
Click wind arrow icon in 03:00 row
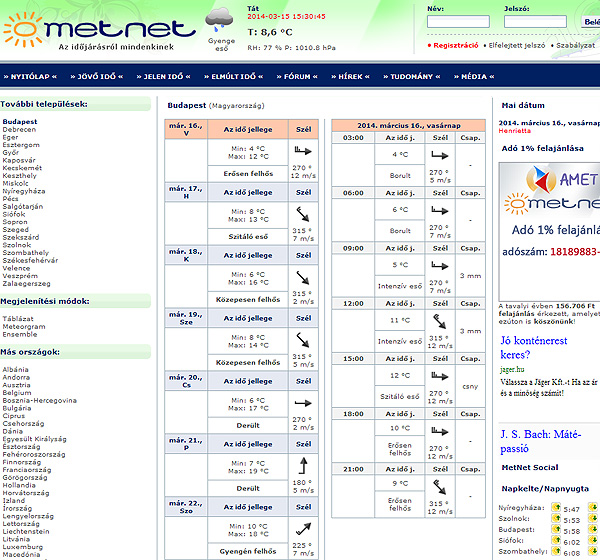coord(440,155)
